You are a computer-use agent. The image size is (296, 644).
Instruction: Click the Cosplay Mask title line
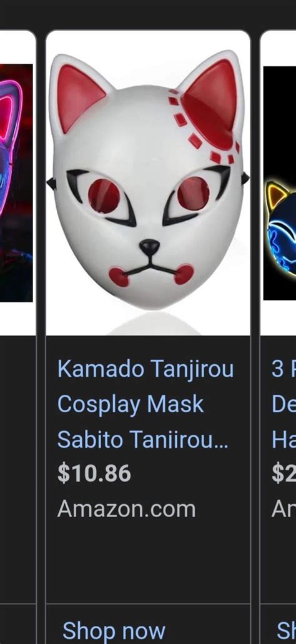pos(131,404)
